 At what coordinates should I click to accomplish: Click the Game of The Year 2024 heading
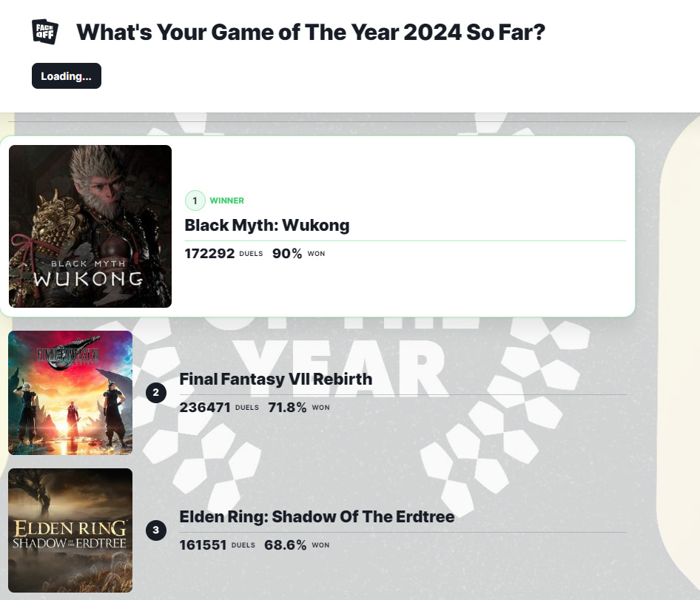[311, 32]
